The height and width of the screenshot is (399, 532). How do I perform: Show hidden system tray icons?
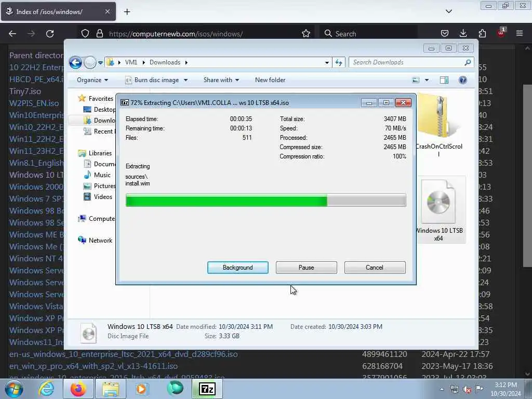442,390
